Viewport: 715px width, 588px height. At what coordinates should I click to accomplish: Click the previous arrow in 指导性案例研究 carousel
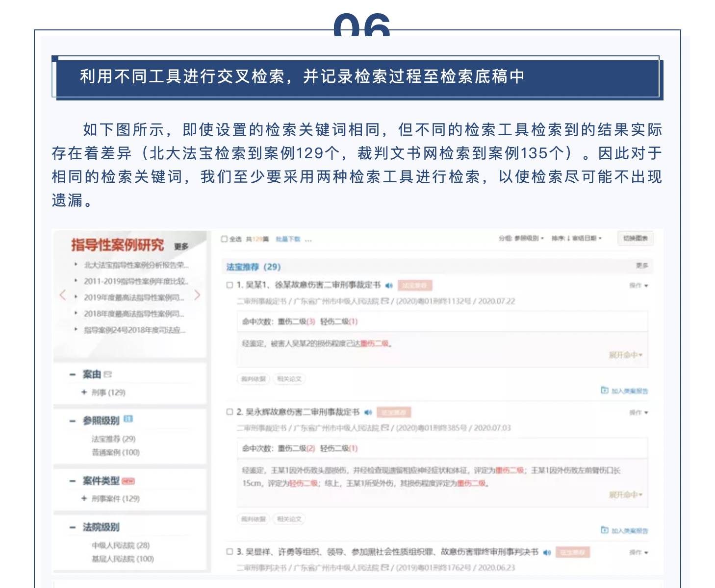click(x=62, y=295)
